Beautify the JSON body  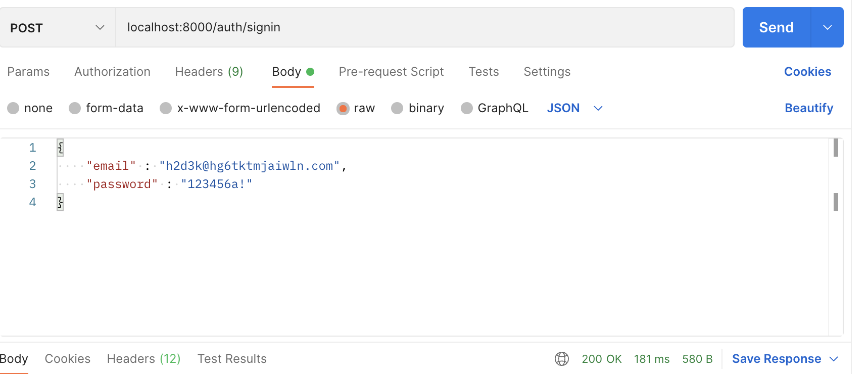coord(809,108)
